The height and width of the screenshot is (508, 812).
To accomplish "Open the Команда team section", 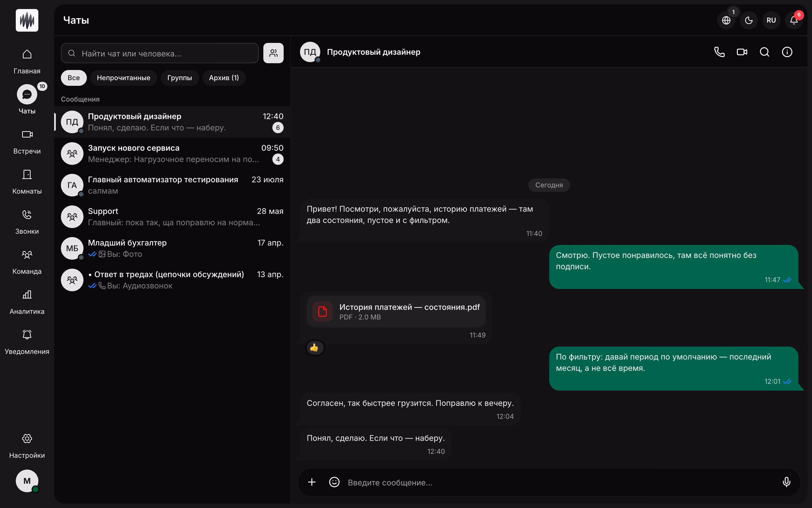I will tap(27, 262).
